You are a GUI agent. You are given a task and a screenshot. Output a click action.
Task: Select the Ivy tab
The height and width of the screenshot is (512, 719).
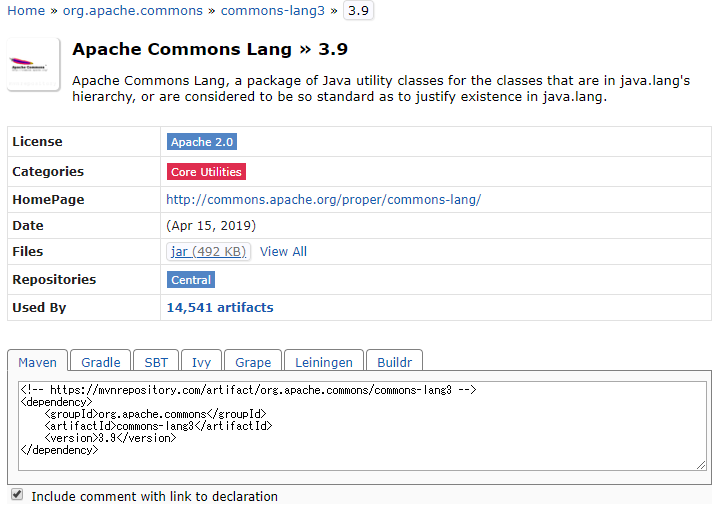pyautogui.click(x=201, y=362)
